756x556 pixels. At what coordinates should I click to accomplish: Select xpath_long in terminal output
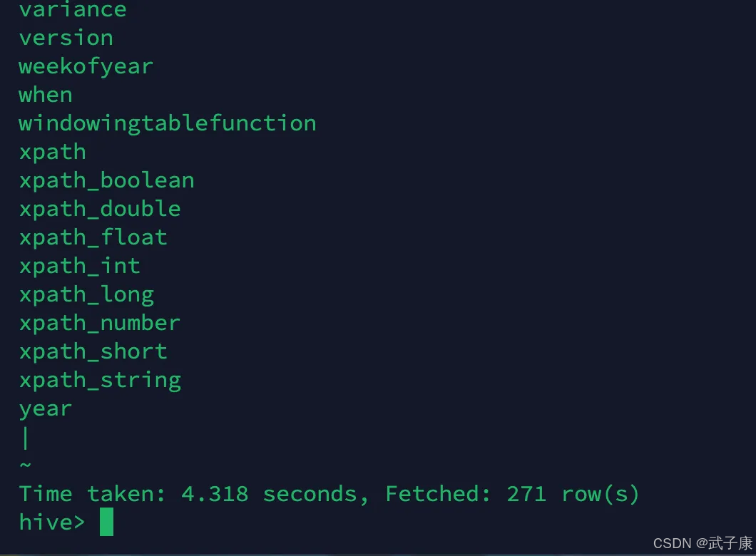pyautogui.click(x=86, y=295)
